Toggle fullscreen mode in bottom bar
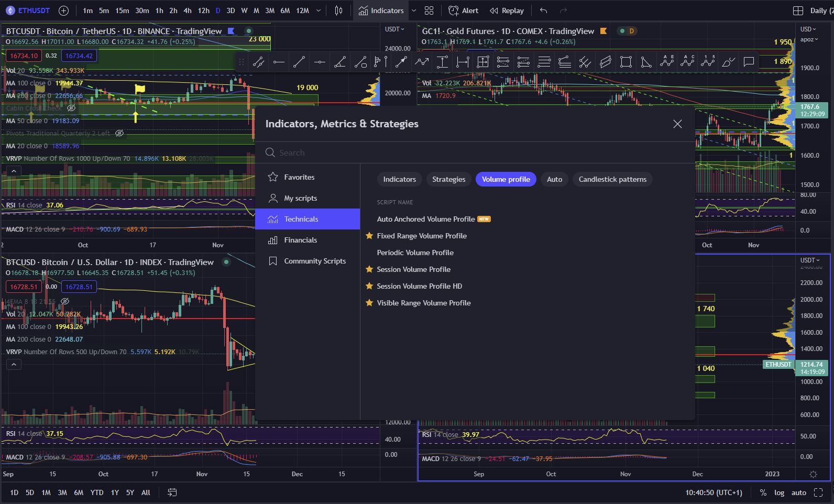Image resolution: width=834 pixels, height=504 pixels. coord(818,492)
